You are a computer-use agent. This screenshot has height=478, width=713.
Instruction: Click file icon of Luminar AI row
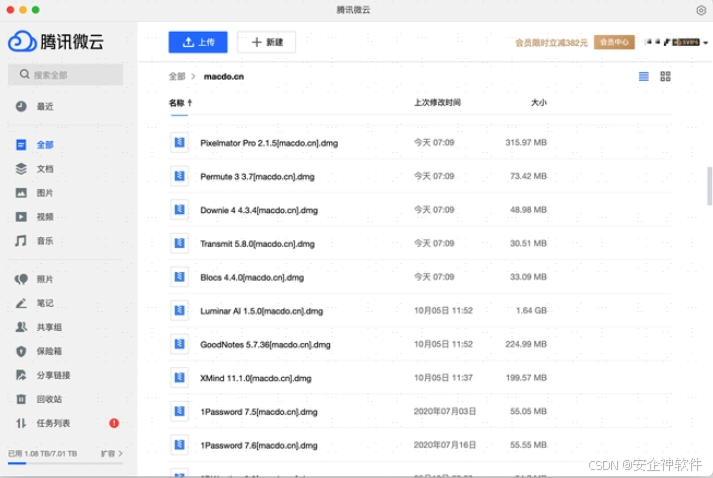coord(180,310)
